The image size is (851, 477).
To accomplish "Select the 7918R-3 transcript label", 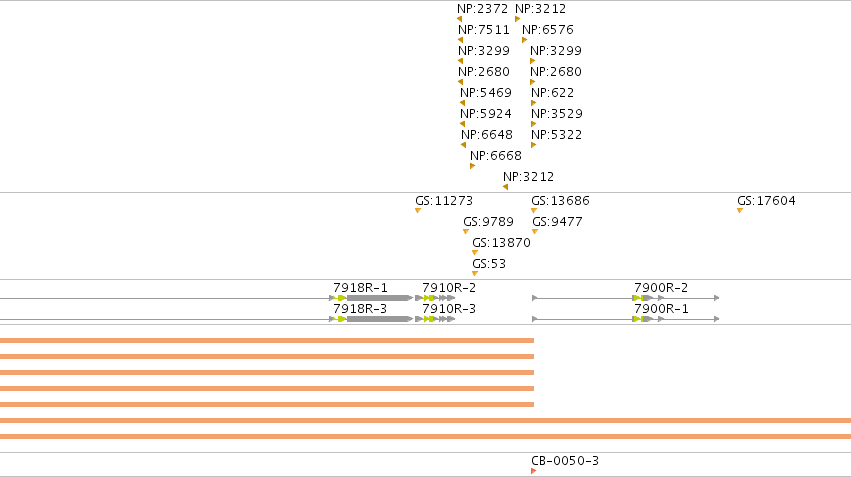I will [x=360, y=309].
